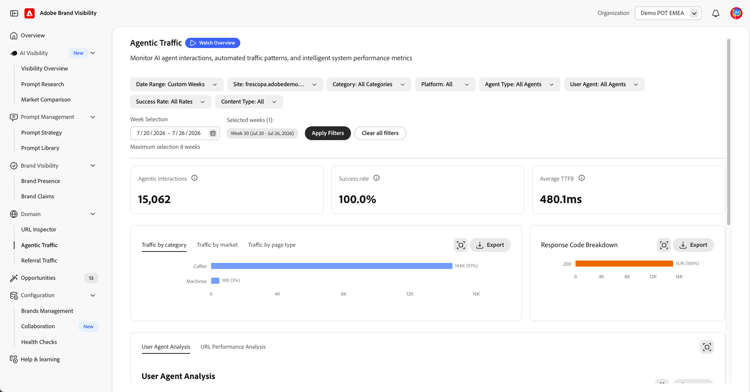
Task: Open the calendar picker icon
Action: (x=213, y=133)
